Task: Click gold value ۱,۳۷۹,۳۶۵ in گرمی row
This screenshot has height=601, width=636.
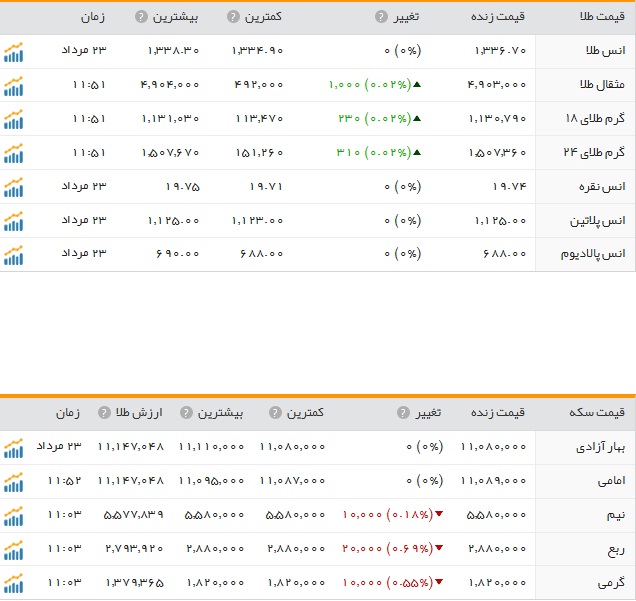Action: coord(134,583)
